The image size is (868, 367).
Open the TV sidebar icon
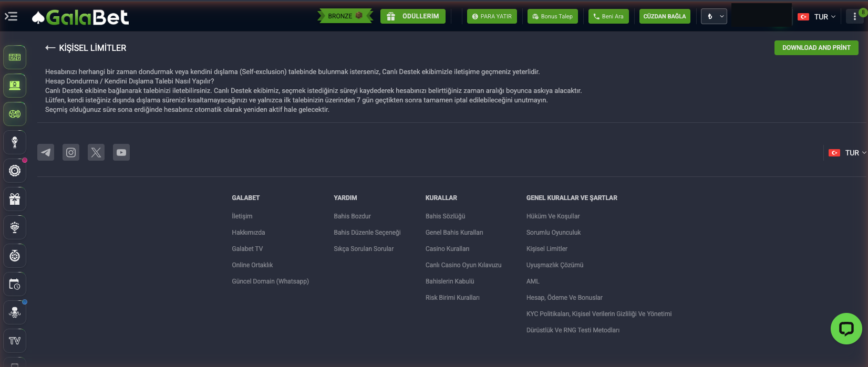15,341
